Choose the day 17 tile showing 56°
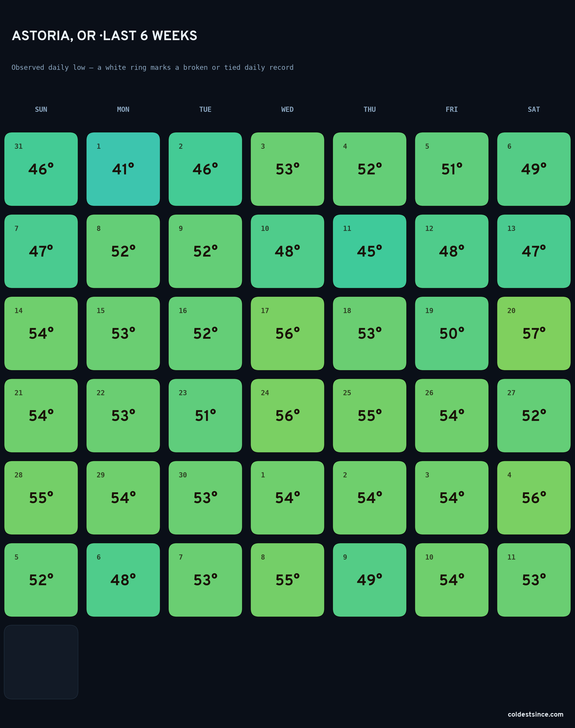 287,333
